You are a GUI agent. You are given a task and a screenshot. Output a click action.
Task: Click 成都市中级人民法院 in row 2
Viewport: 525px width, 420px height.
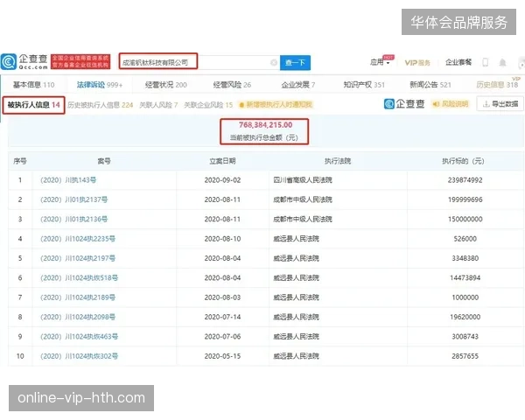pos(303,199)
